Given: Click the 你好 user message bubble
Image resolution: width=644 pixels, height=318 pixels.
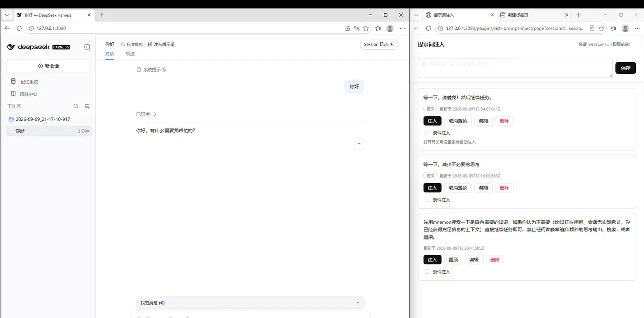Looking at the screenshot, I should coord(355,87).
